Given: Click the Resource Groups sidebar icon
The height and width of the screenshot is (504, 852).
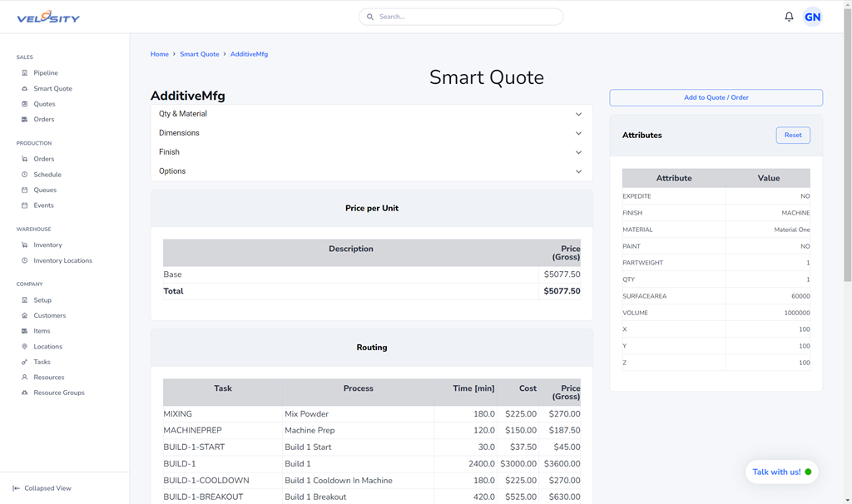Looking at the screenshot, I should [x=25, y=393].
